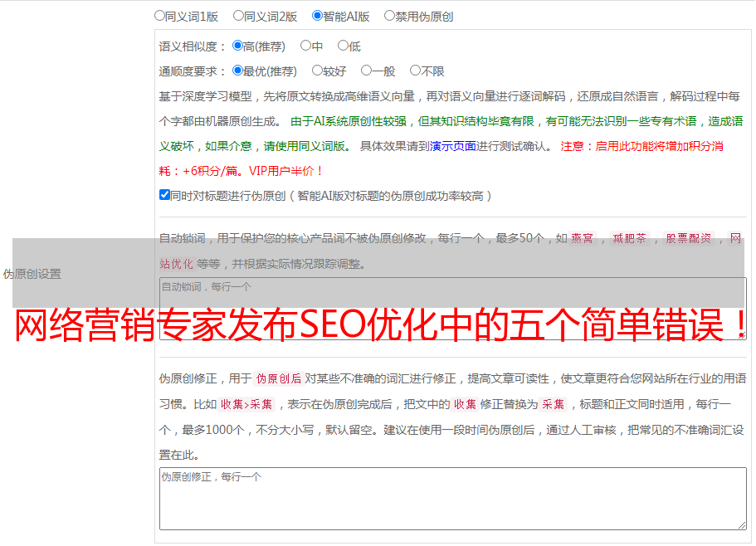Set 通顺度要求 to 最优(推荐)
Image resolution: width=756 pixels, height=546 pixels.
[x=238, y=71]
